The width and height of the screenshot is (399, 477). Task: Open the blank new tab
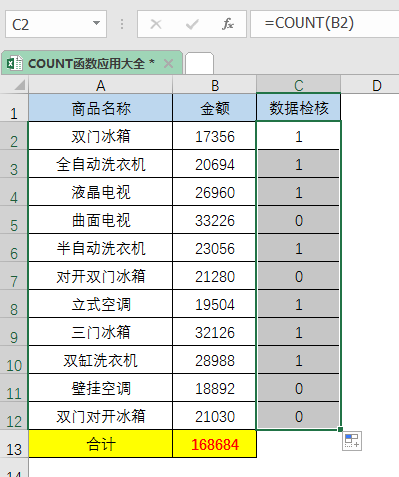click(x=199, y=63)
